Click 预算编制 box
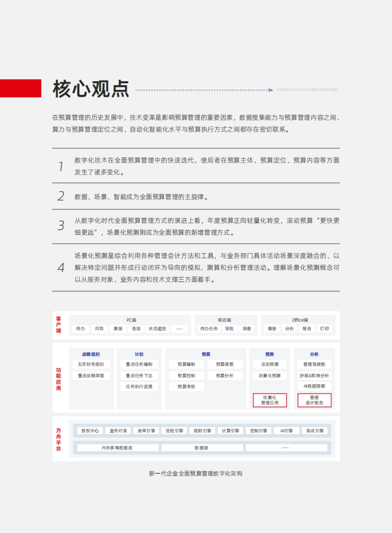This screenshot has width=392, height=533. pos(186,364)
